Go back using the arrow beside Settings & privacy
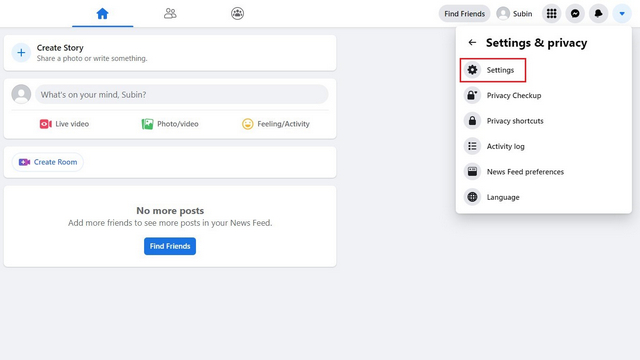 coord(472,42)
